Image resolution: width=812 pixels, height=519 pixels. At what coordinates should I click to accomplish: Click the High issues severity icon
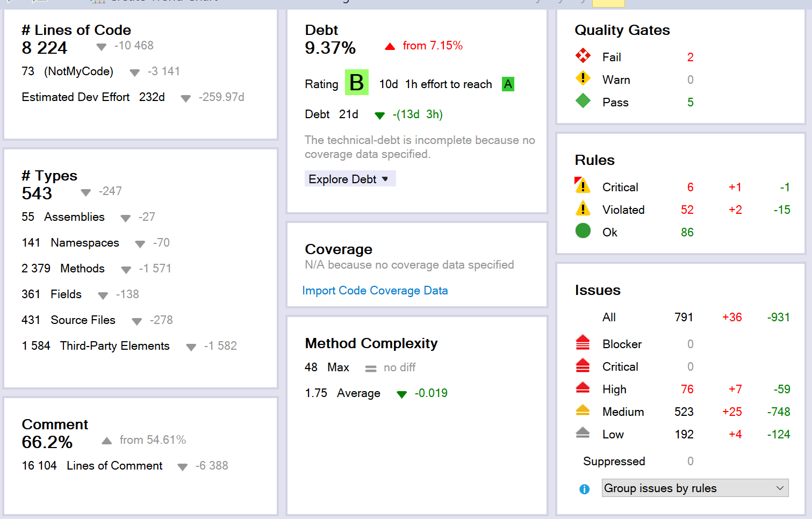[x=583, y=387]
